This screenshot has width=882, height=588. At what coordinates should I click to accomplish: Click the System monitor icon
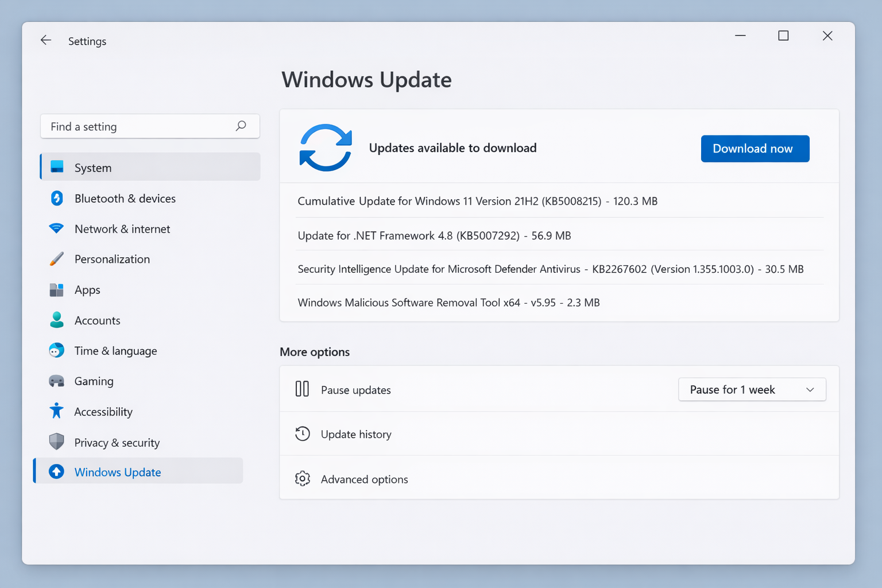[x=57, y=167]
